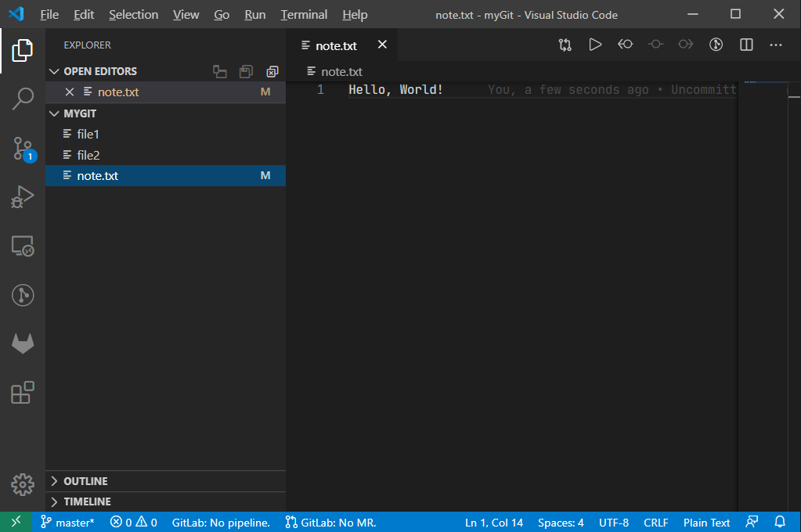801x532 pixels.
Task: Click the disabled revision circle icon
Action: click(655, 45)
